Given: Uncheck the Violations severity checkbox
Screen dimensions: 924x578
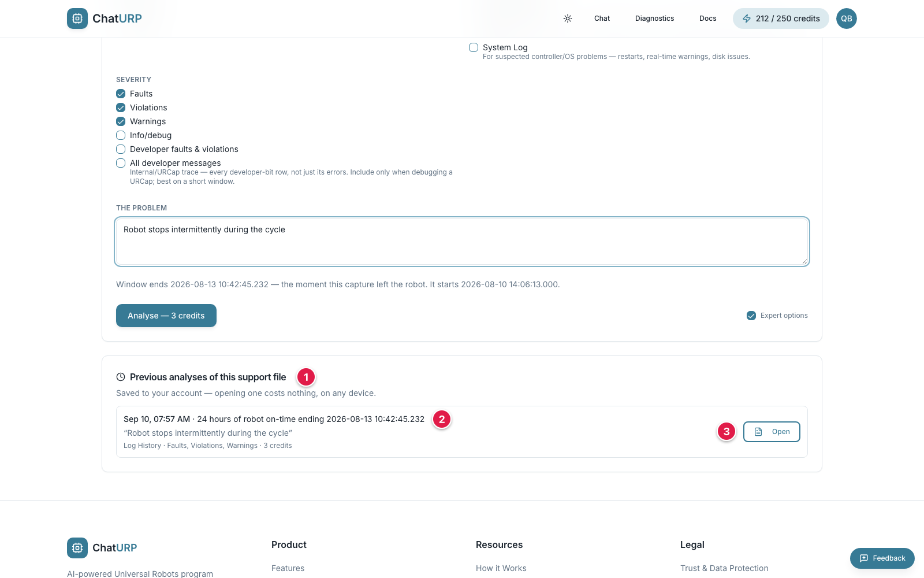Looking at the screenshot, I should (121, 108).
